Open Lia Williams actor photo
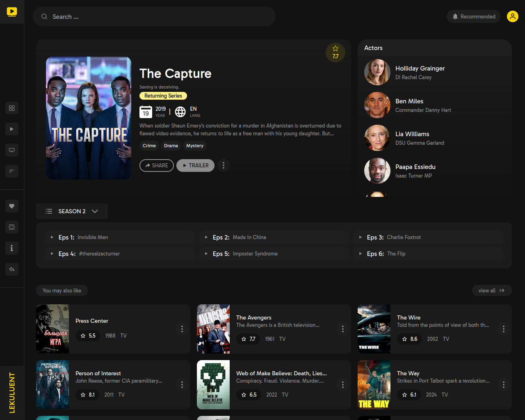 (x=377, y=138)
